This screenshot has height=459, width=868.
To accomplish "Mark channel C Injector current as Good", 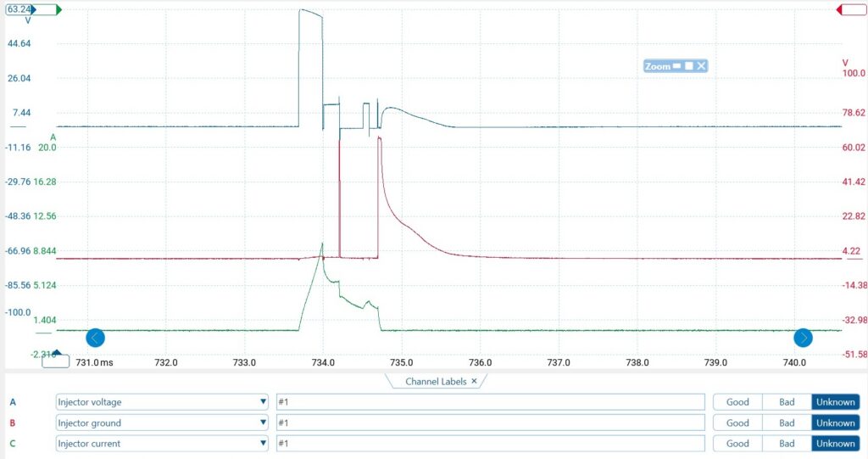I will tap(737, 443).
